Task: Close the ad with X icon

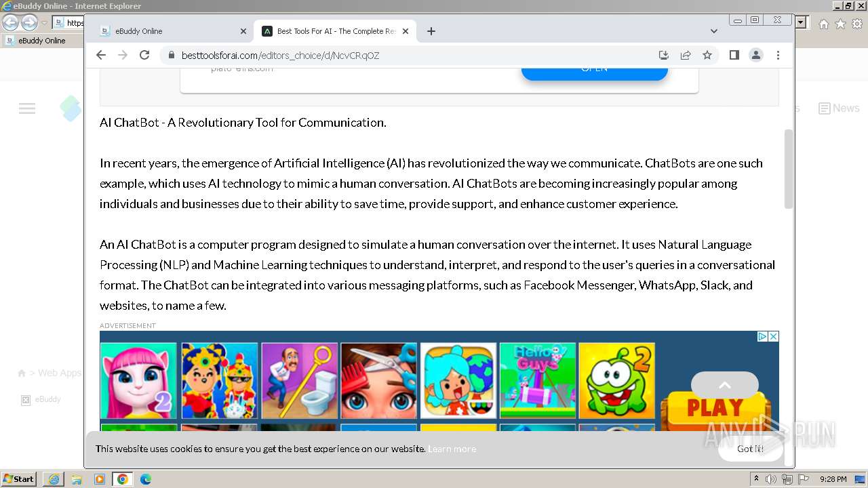Action: [x=773, y=336]
